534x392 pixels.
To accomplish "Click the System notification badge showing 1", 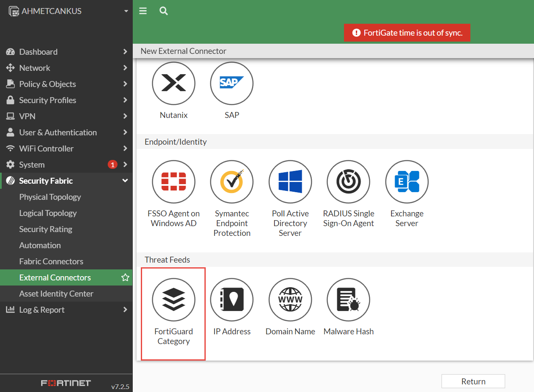I will [112, 165].
